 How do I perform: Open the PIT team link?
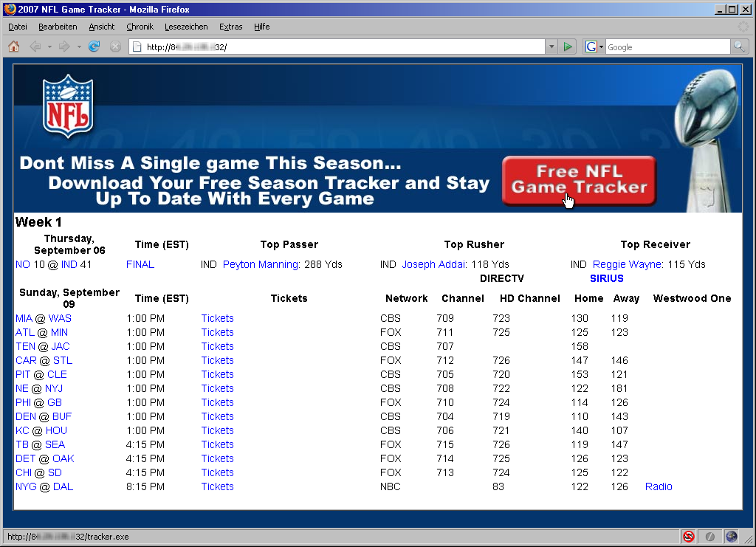[23, 374]
